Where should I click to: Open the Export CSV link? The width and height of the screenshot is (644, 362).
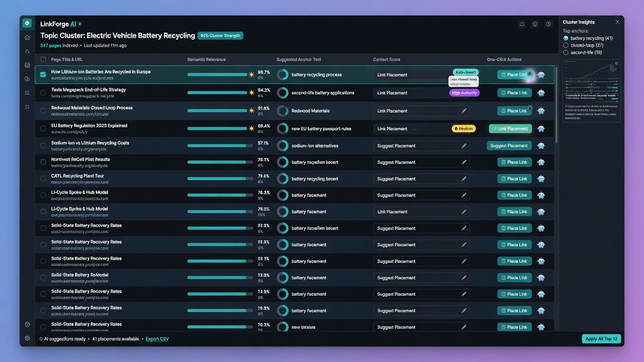click(157, 339)
